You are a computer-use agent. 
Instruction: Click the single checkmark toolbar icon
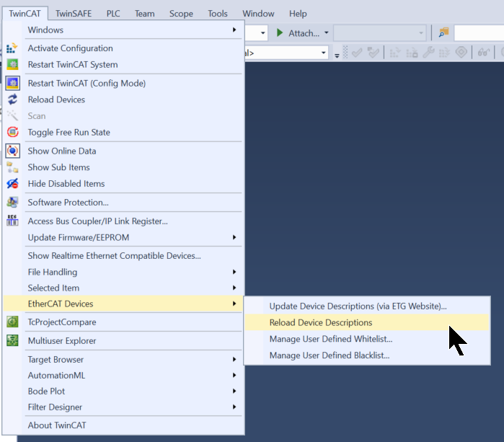(x=357, y=52)
